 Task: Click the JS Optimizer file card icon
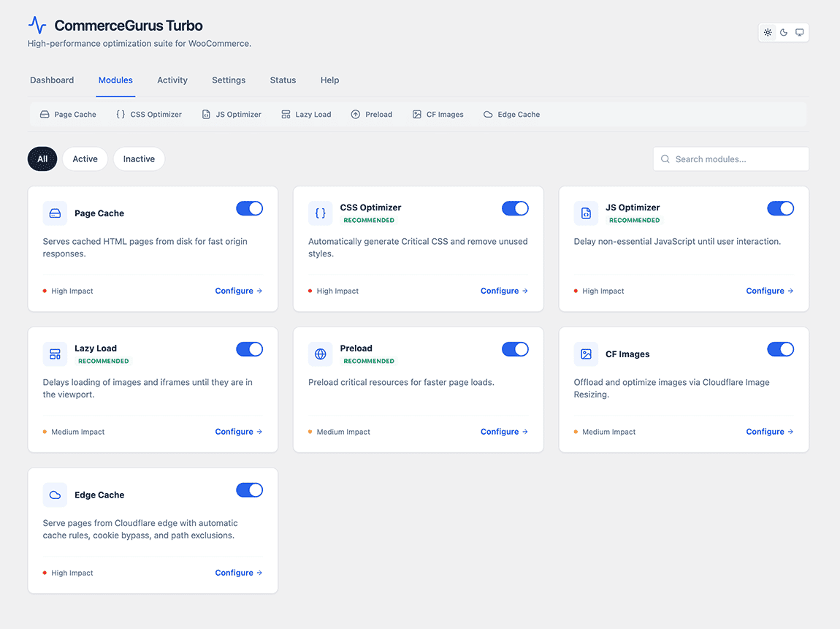(x=586, y=213)
